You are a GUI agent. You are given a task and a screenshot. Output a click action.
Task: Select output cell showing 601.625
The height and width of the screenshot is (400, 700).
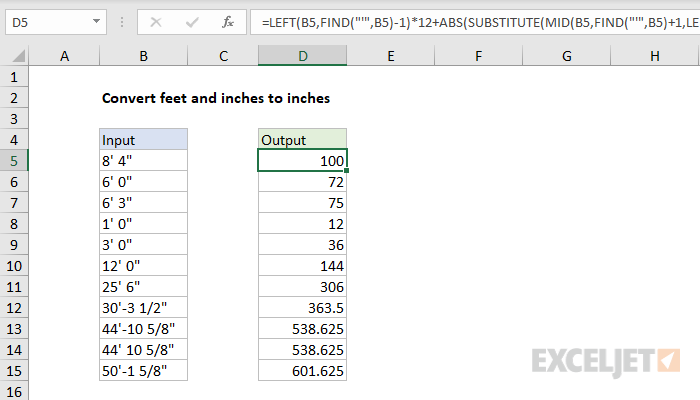302,371
